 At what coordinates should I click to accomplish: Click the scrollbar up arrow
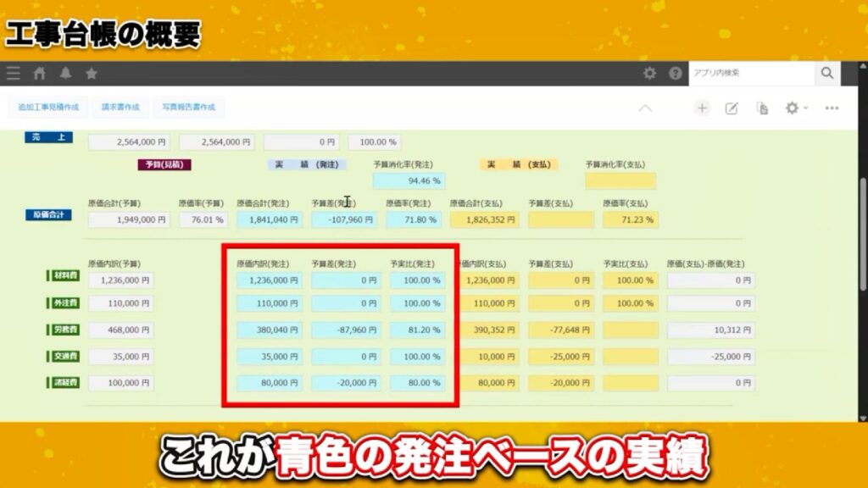click(x=862, y=66)
